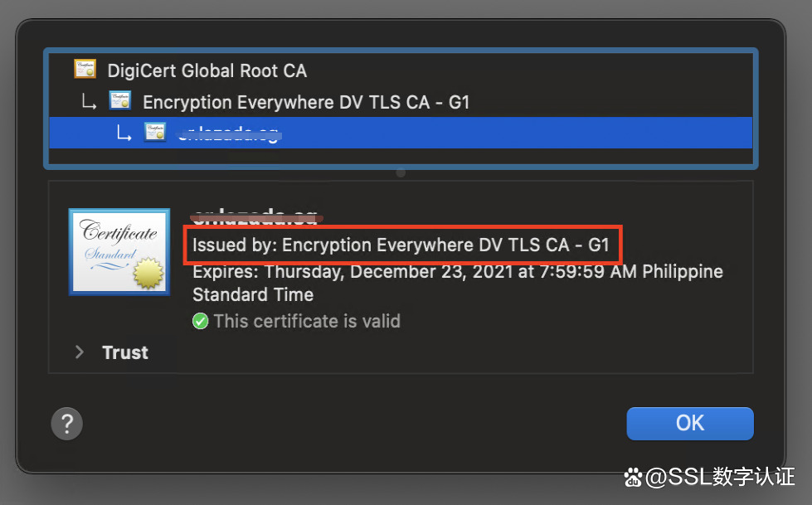
Task: Open Trust settings for this certificate
Action: pyautogui.click(x=125, y=352)
